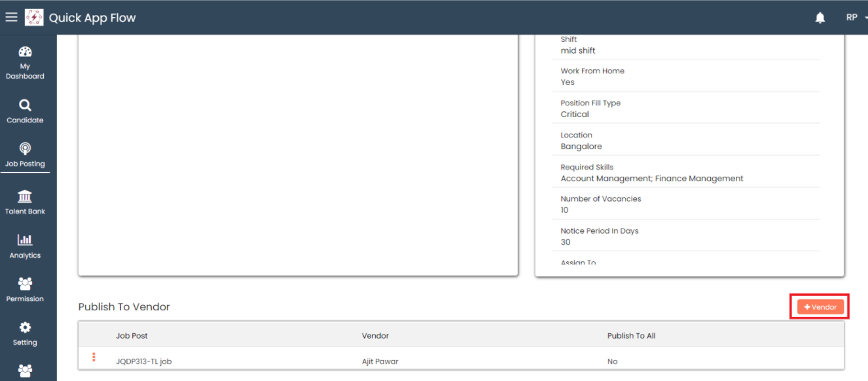Viewport: 868px width, 381px height.
Task: Open notifications bell
Action: pyautogui.click(x=820, y=18)
